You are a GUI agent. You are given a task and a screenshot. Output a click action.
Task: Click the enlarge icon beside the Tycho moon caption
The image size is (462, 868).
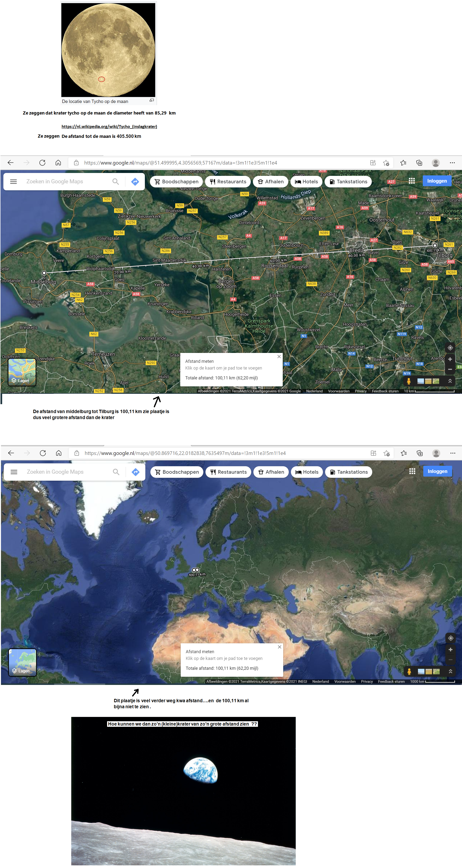tap(152, 100)
